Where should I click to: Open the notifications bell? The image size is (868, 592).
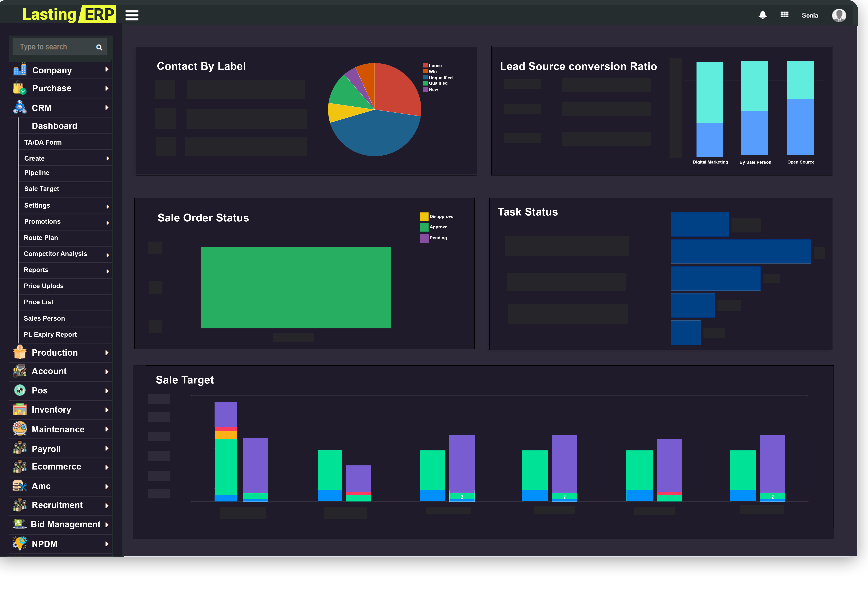point(762,15)
